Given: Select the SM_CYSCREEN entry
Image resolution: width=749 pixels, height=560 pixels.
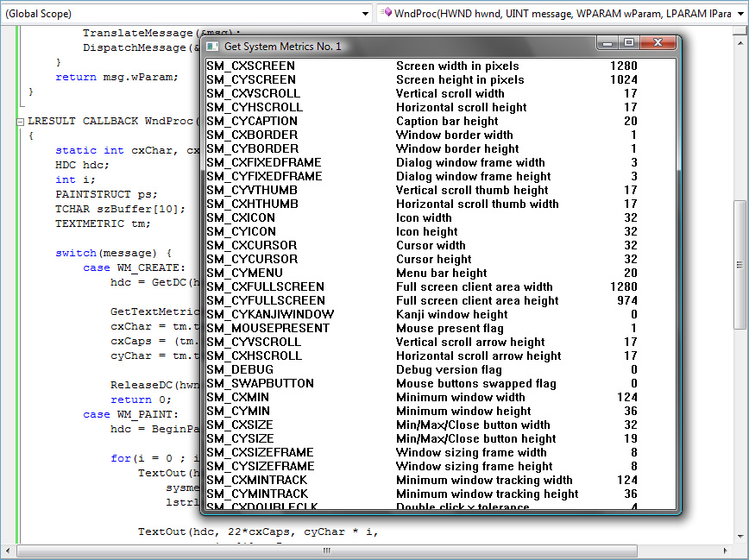Looking at the screenshot, I should click(251, 79).
